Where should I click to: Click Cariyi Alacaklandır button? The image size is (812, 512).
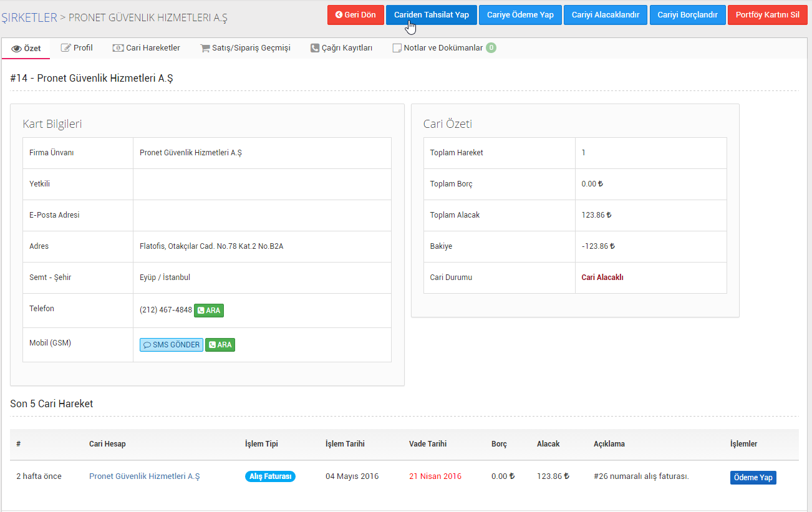point(606,15)
